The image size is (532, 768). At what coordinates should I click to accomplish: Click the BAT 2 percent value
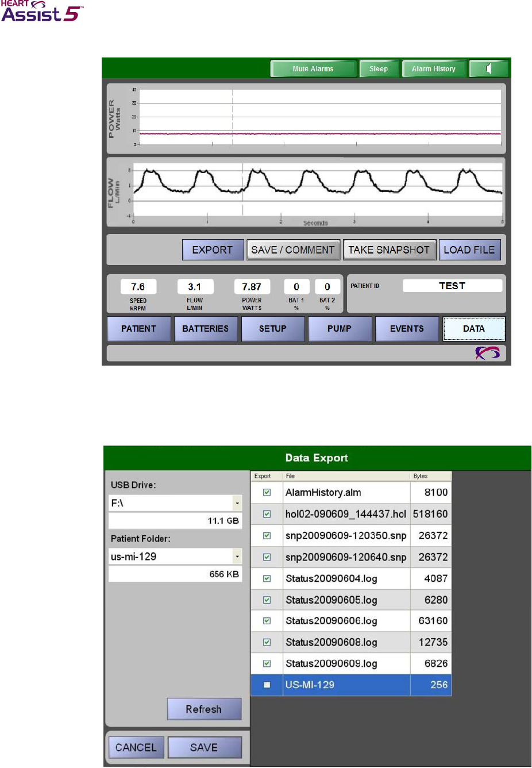click(x=327, y=287)
